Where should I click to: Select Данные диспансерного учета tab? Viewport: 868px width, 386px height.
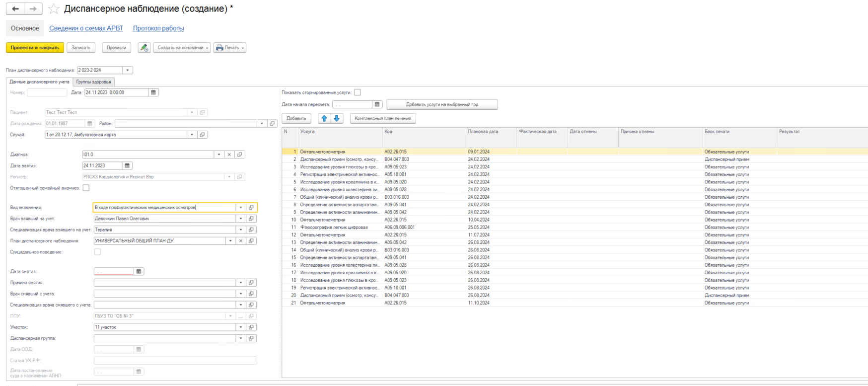[x=40, y=82]
